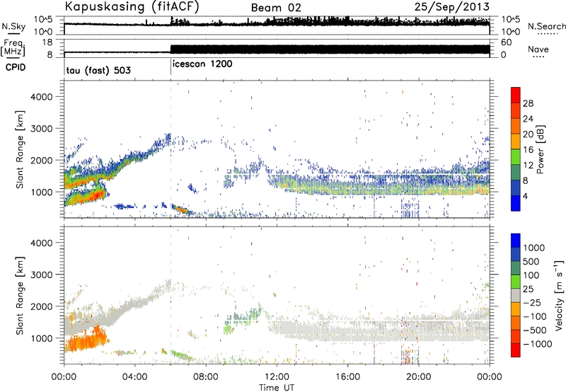Click the N.Search legend label

coord(546,26)
